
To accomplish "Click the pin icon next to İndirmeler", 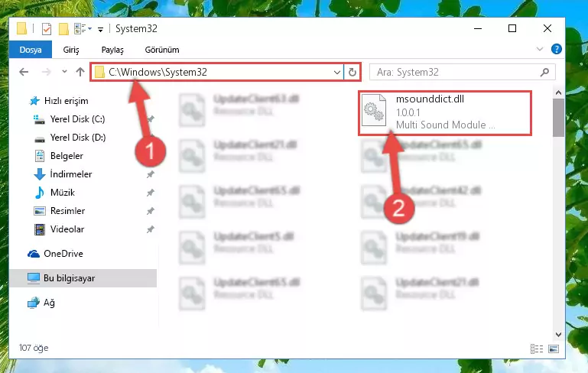I will 151,174.
